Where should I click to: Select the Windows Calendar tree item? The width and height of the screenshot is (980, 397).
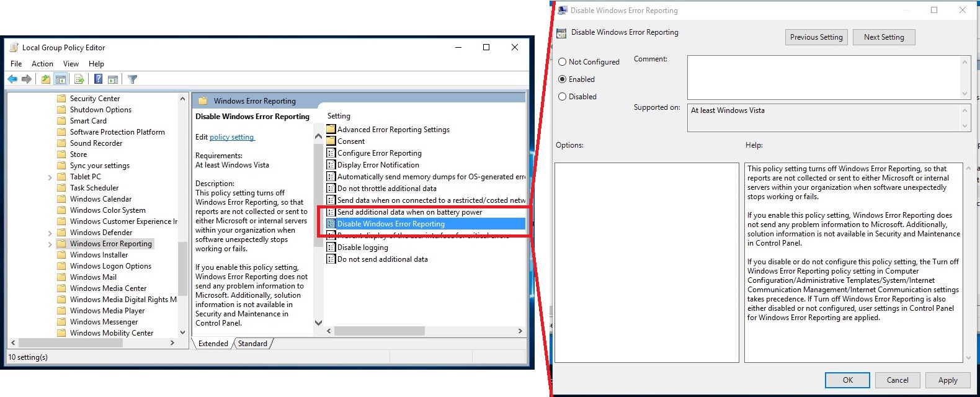pos(100,199)
